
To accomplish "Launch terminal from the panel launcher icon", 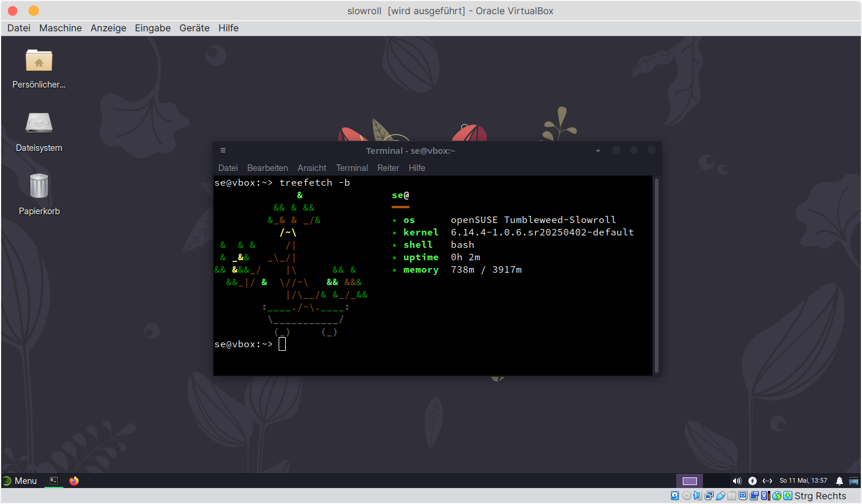I will point(54,481).
